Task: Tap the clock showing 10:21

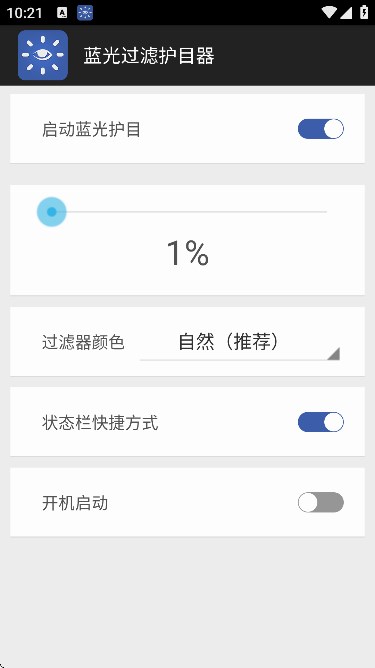Action: (24, 13)
